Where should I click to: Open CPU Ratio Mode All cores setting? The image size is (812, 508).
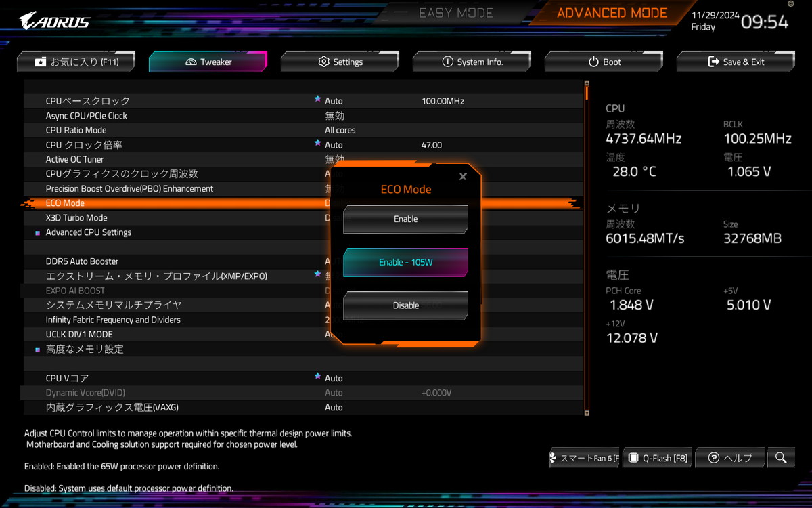click(x=340, y=130)
